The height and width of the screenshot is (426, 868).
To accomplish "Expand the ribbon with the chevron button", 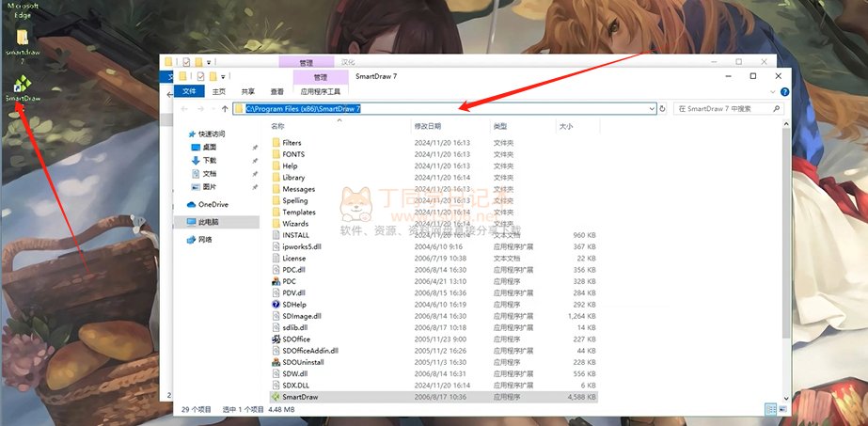I will point(773,92).
